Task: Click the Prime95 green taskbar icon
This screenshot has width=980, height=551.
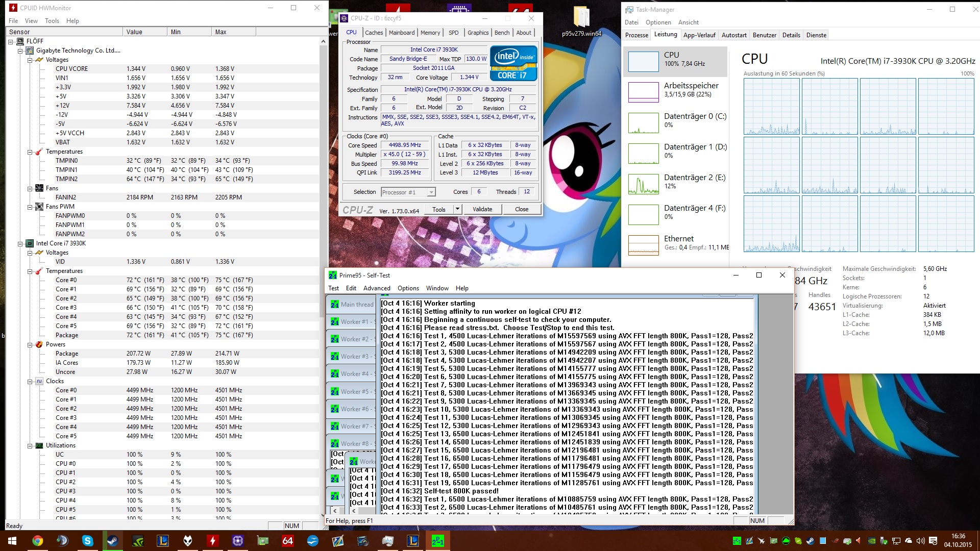Action: [x=437, y=541]
